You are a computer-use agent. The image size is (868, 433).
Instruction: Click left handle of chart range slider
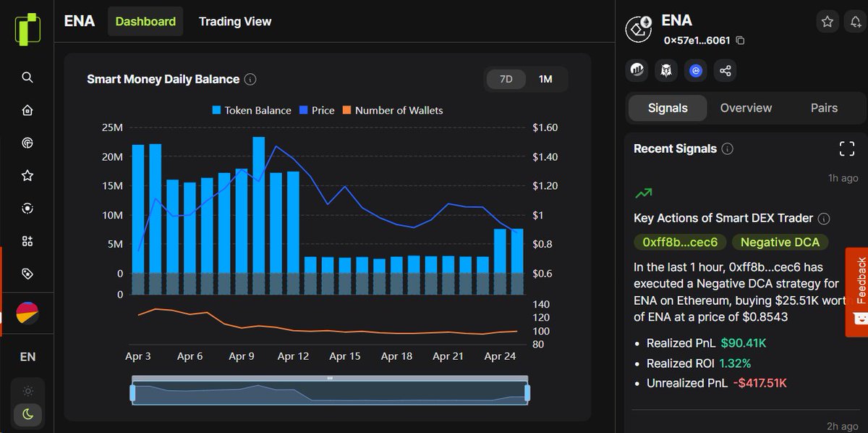[x=132, y=393]
